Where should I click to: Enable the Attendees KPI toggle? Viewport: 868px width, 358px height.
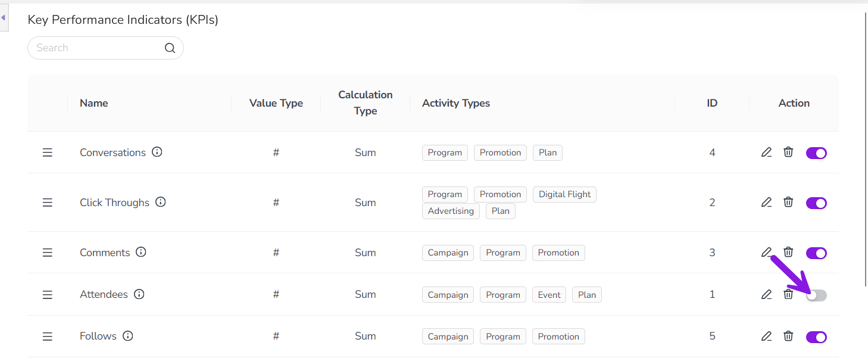(x=816, y=295)
